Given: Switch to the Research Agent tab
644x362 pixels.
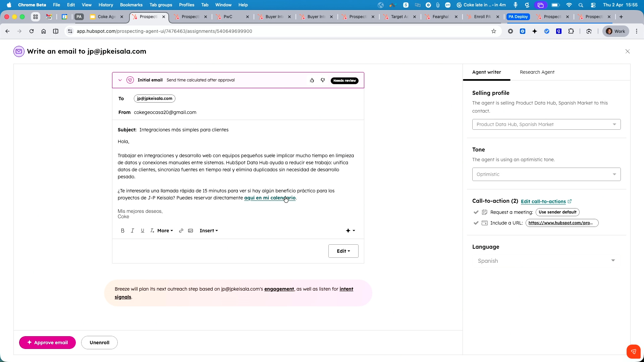Looking at the screenshot, I should (537, 72).
